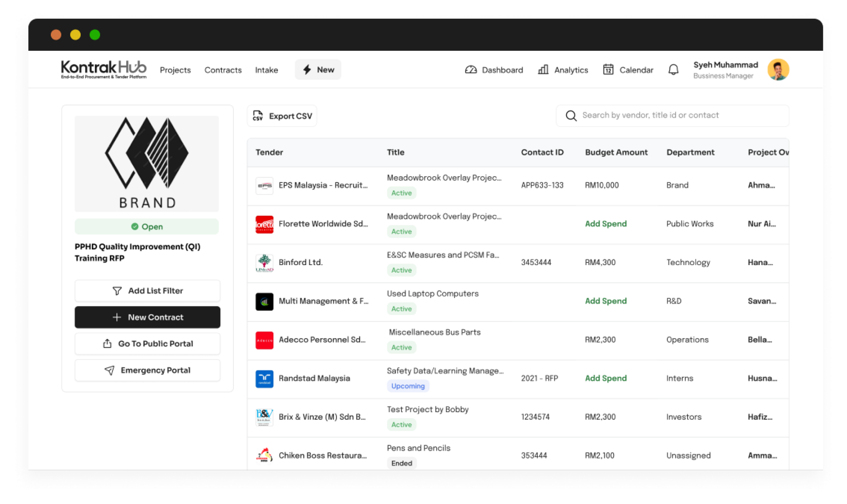Click the Ended status badge

401,463
